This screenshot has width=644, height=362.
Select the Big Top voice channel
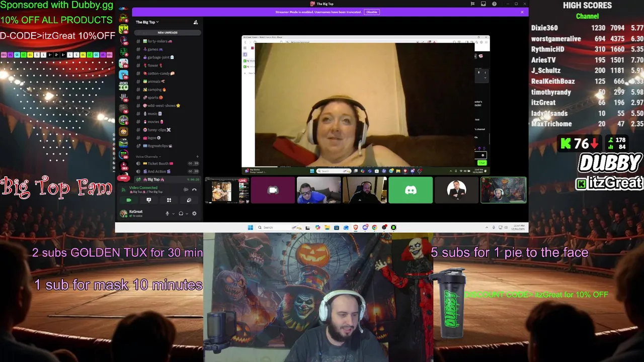click(x=168, y=179)
